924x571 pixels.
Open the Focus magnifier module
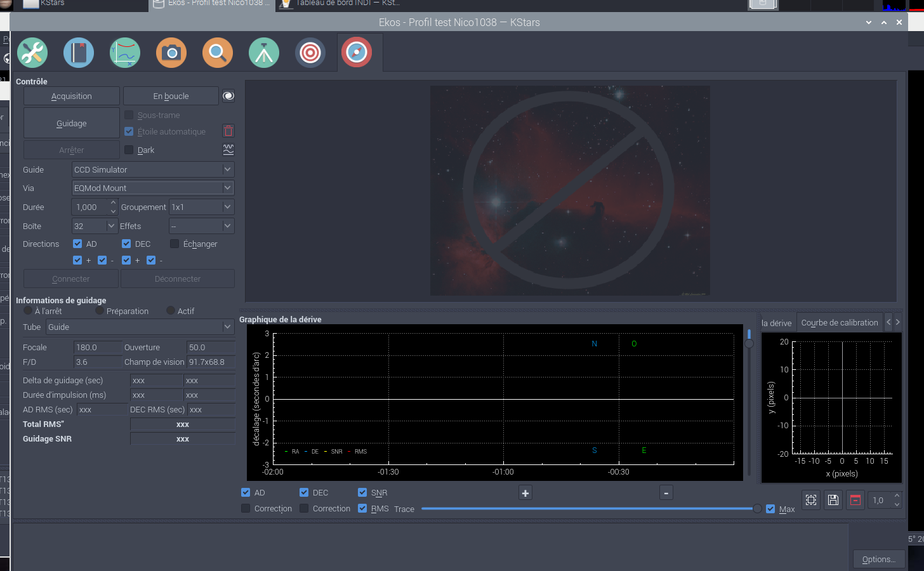(x=218, y=53)
